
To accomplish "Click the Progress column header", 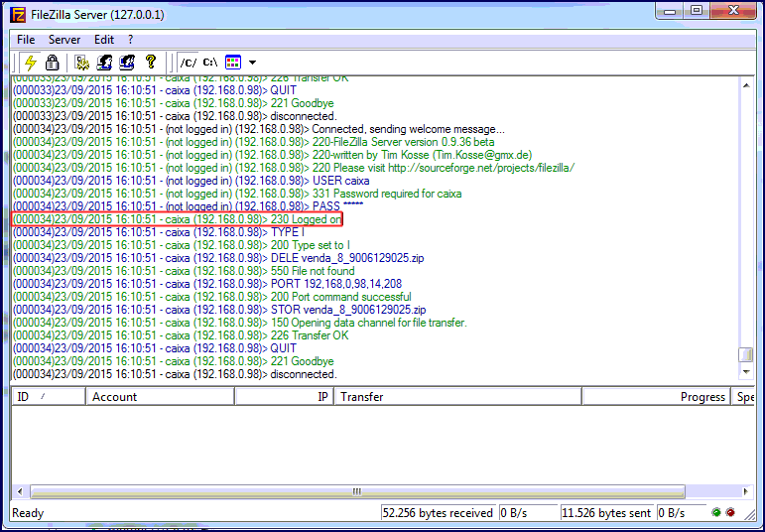I will pos(656,397).
